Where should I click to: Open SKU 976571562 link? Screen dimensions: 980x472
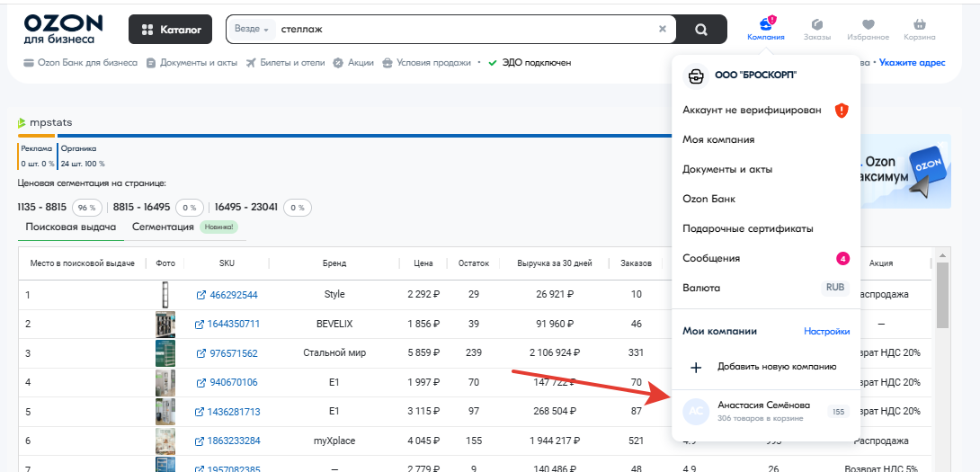(x=234, y=354)
